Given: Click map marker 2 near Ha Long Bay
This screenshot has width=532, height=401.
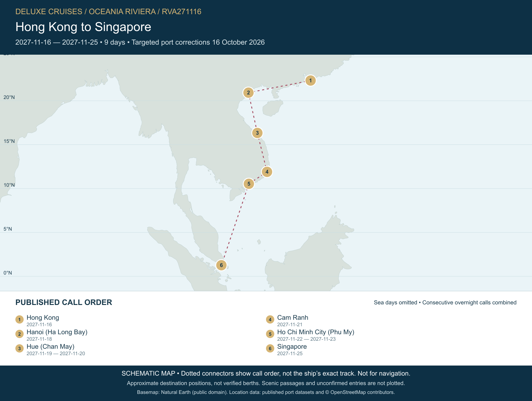Looking at the screenshot, I should (x=248, y=93).
